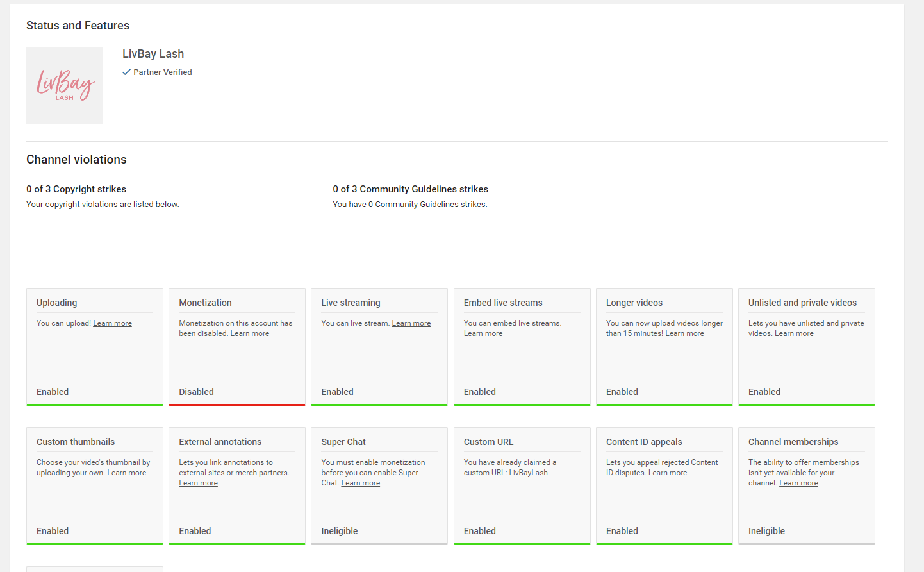Open Learn more in Content ID appeals
This screenshot has width=924, height=572.
coord(667,473)
